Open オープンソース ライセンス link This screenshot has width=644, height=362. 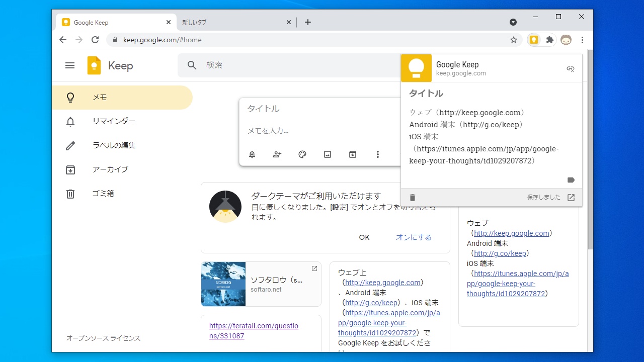coord(104,338)
